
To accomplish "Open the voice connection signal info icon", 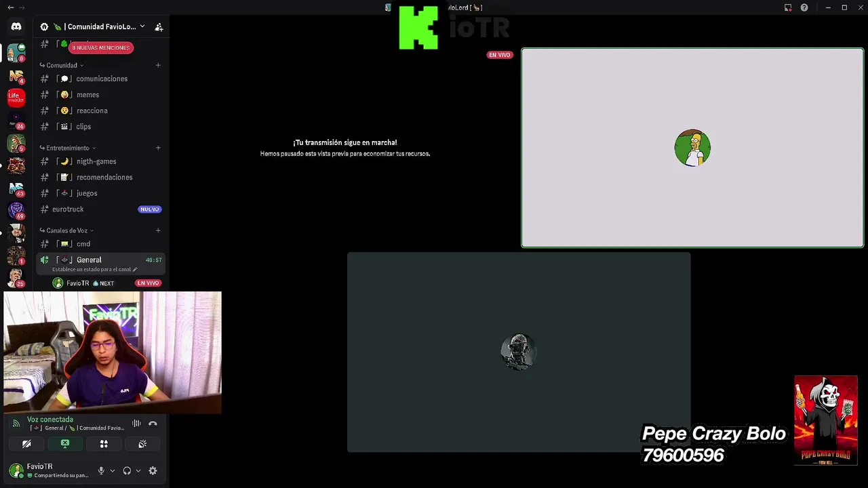I will (16, 424).
